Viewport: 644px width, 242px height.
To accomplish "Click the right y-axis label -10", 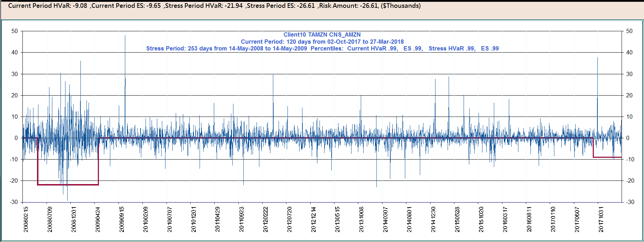I will (x=630, y=159).
